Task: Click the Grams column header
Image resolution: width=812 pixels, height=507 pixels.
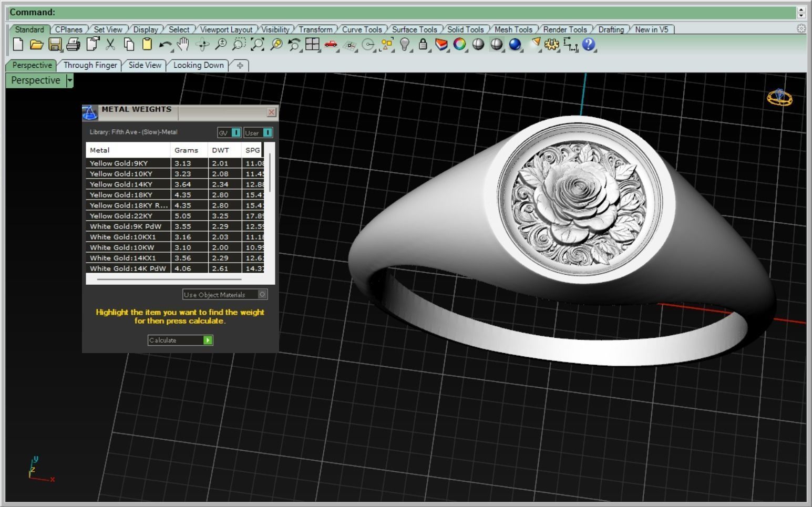Action: pyautogui.click(x=189, y=150)
